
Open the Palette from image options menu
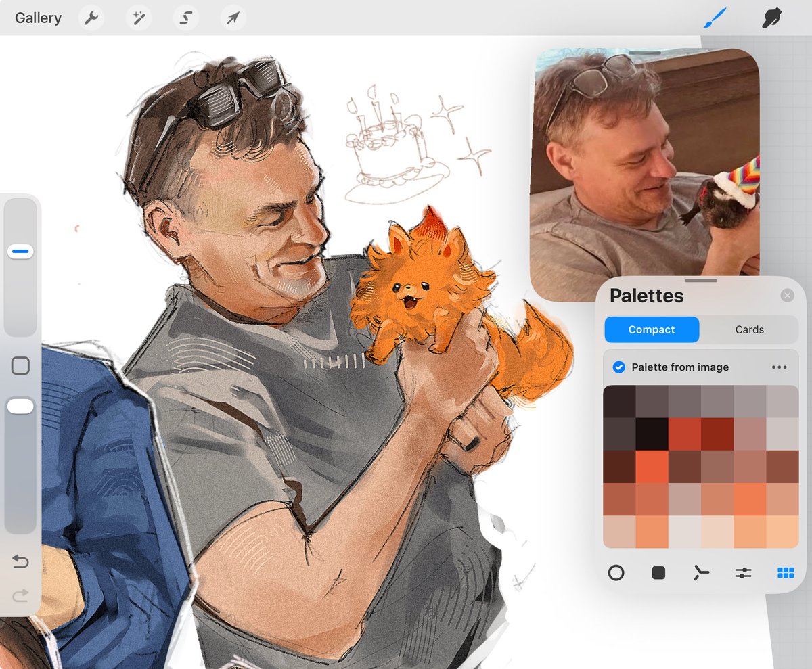pyautogui.click(x=779, y=367)
